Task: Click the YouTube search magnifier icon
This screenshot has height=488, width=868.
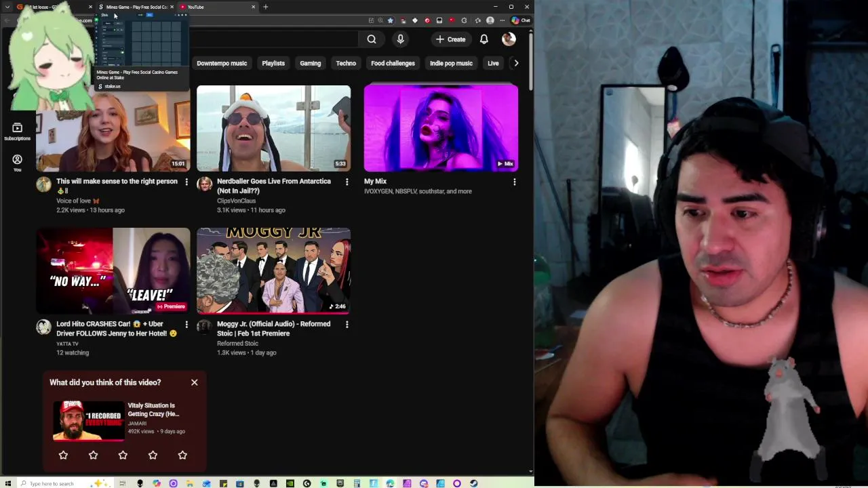Action: pos(372,39)
